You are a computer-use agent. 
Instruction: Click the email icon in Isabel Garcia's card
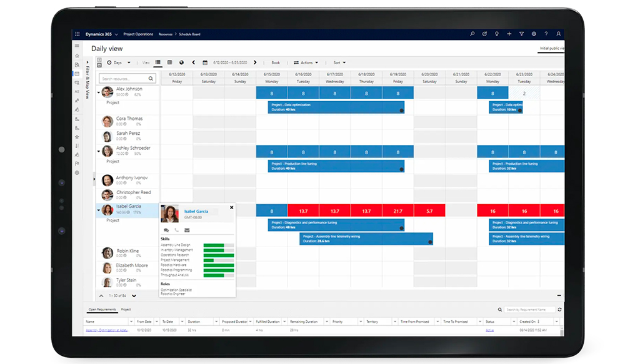pos(187,230)
